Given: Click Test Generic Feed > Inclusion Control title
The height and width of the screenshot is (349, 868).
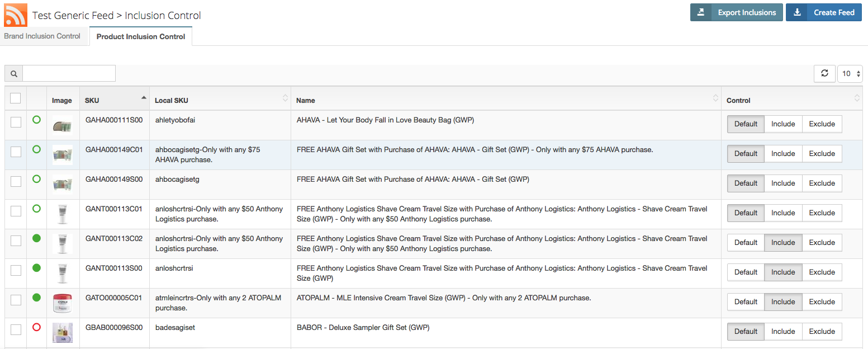Looking at the screenshot, I should (x=117, y=16).
